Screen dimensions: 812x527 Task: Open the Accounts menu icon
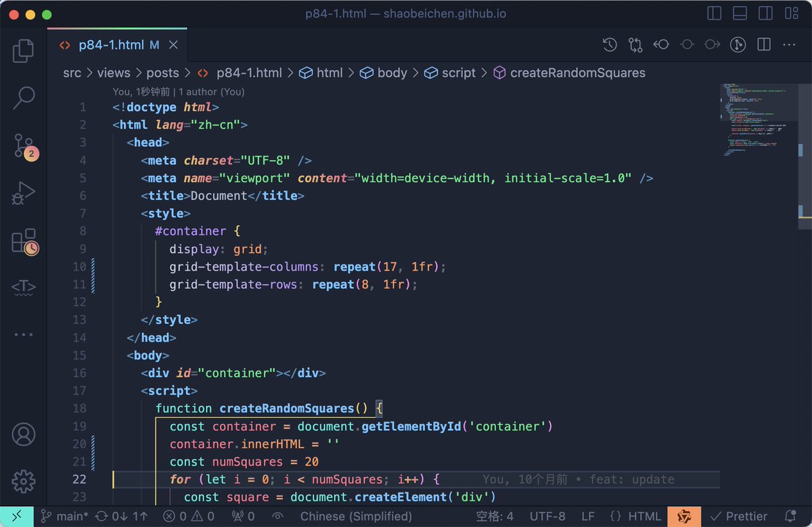[24, 434]
